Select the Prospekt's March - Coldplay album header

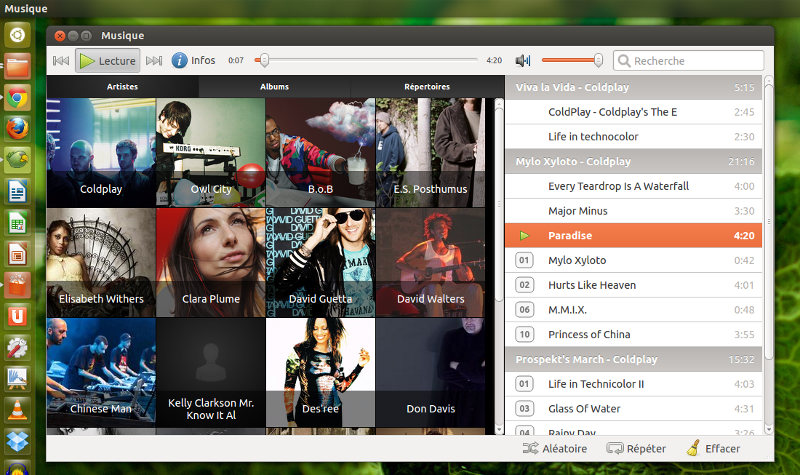point(634,359)
